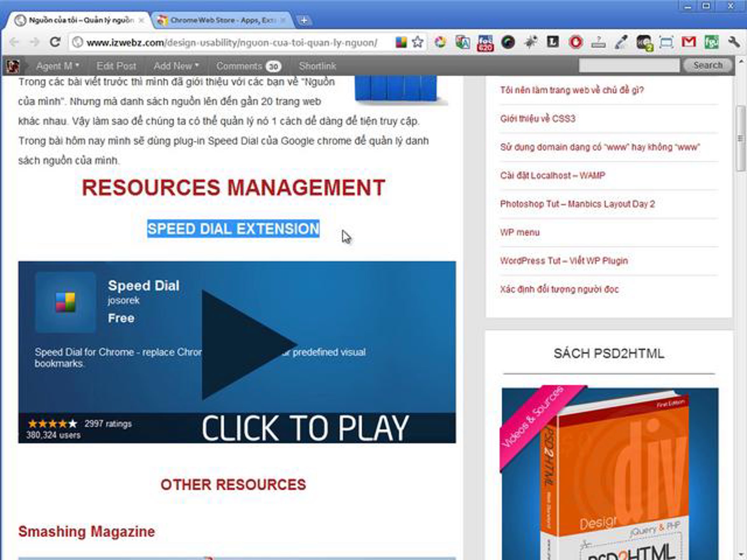747x560 pixels.
Task: Open the translate extension icon
Action: (462, 43)
